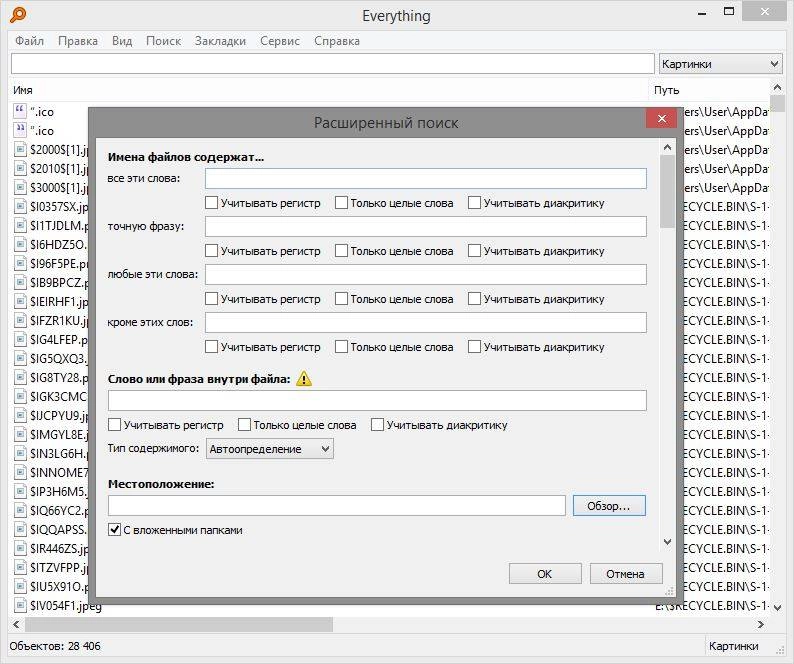Tick 'Учитывать диакритику' under 'кроме этих слов'

474,347
